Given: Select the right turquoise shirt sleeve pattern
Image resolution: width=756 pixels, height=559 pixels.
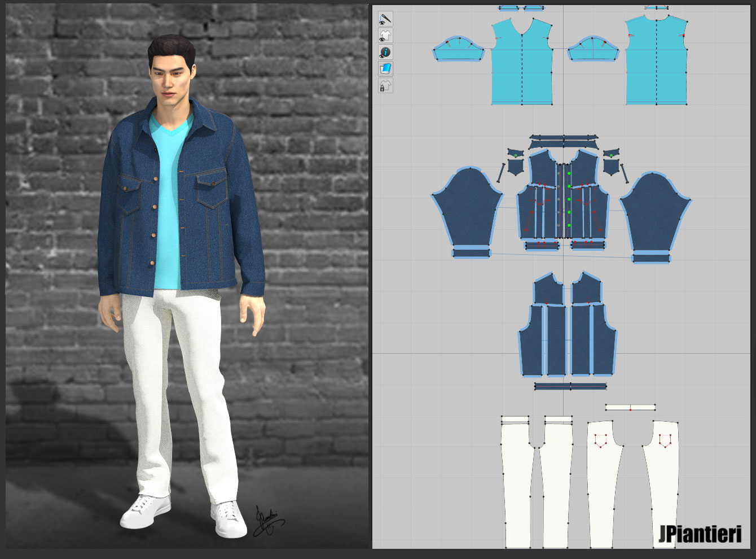Looking at the screenshot, I should click(x=593, y=50).
